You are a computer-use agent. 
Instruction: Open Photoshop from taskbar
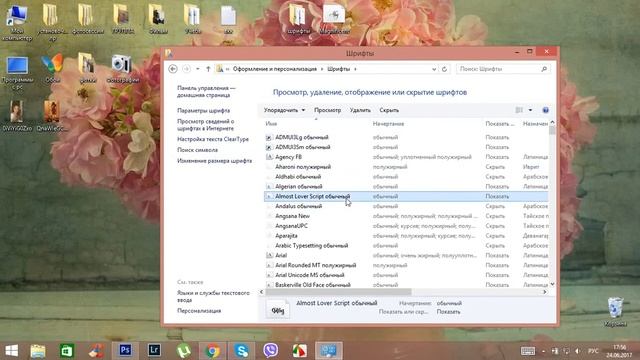(125, 351)
